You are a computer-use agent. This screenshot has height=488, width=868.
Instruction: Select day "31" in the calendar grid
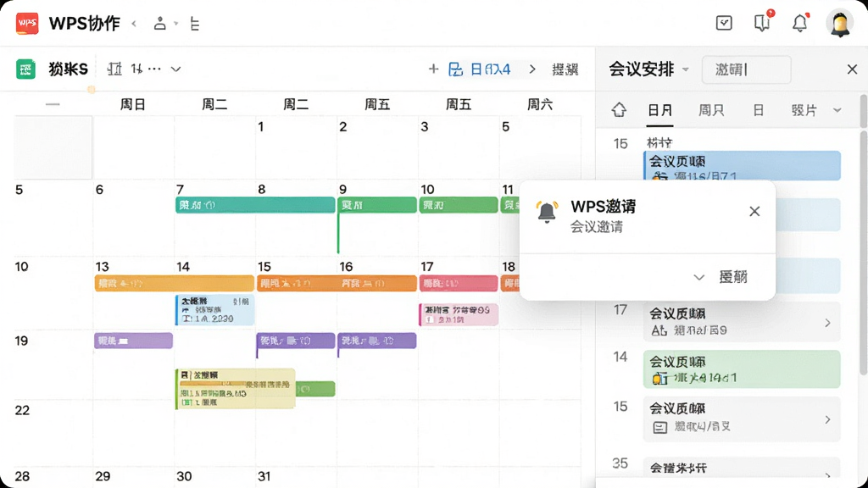click(x=264, y=476)
